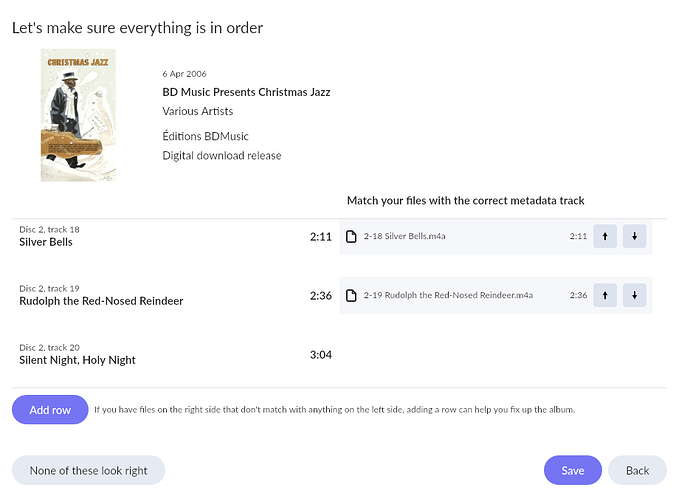The image size is (690, 492).
Task: Go Back to previous step
Action: 637,470
